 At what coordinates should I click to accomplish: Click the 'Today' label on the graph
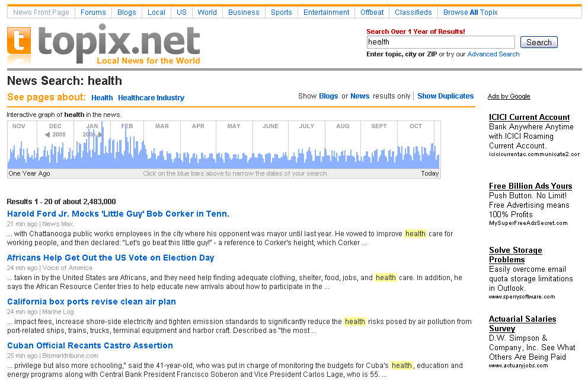coord(430,173)
